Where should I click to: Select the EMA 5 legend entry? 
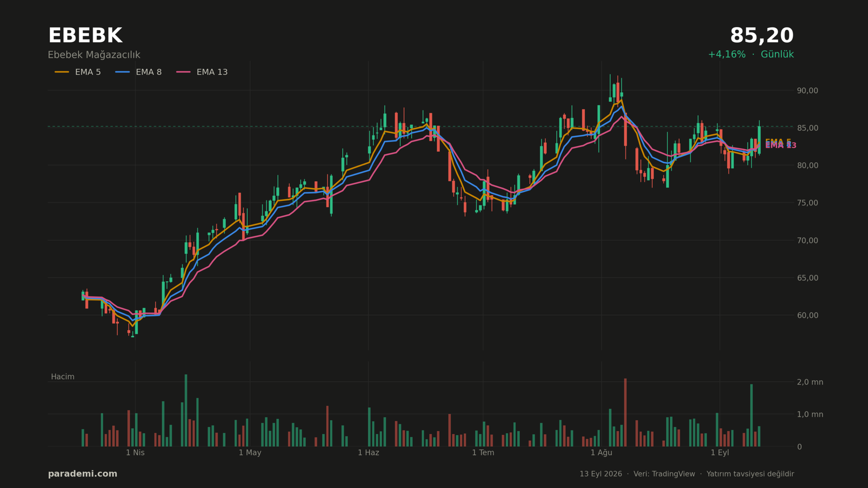point(78,72)
